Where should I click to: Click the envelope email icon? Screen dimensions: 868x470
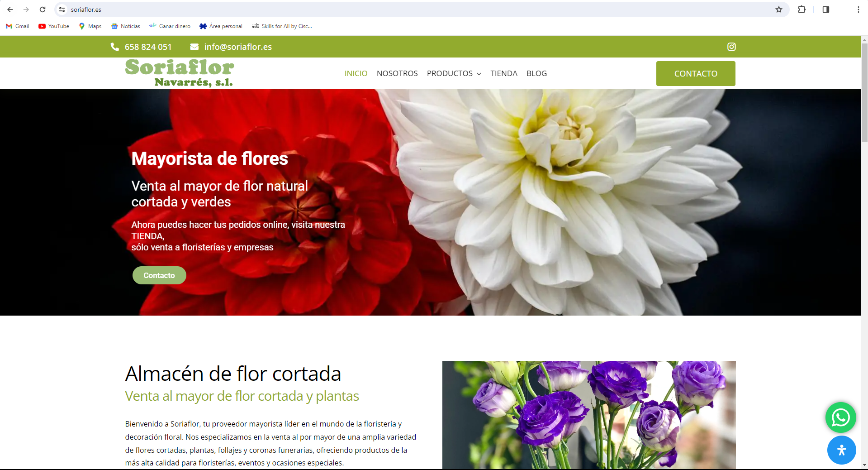coord(194,47)
